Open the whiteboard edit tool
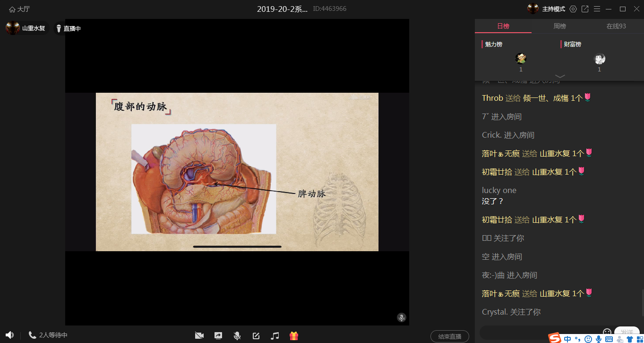644x343 pixels. (x=256, y=335)
